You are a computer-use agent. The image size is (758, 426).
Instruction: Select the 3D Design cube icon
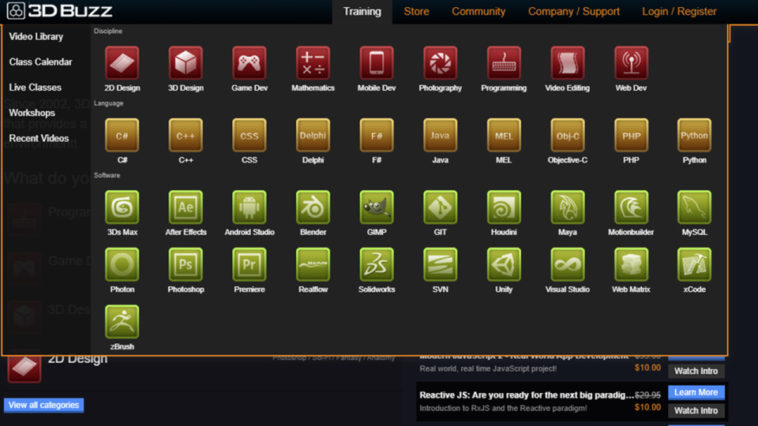(x=186, y=63)
